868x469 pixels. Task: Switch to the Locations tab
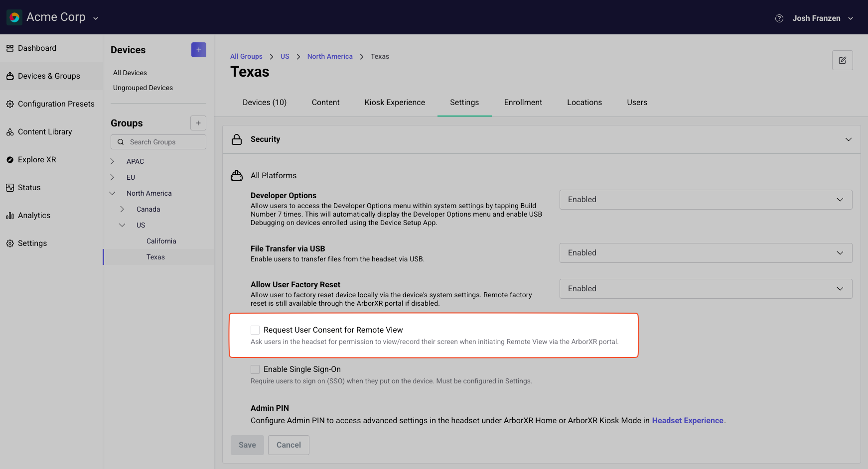(x=584, y=103)
